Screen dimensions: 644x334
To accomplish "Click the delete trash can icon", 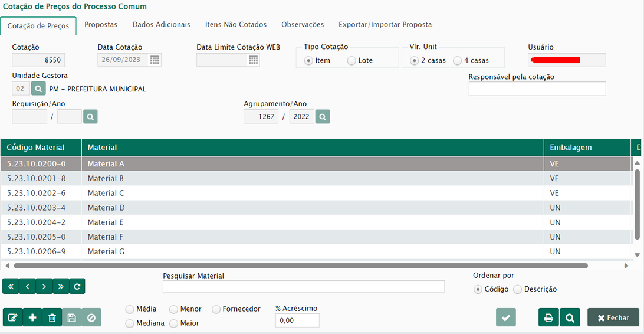I will (x=52, y=317).
